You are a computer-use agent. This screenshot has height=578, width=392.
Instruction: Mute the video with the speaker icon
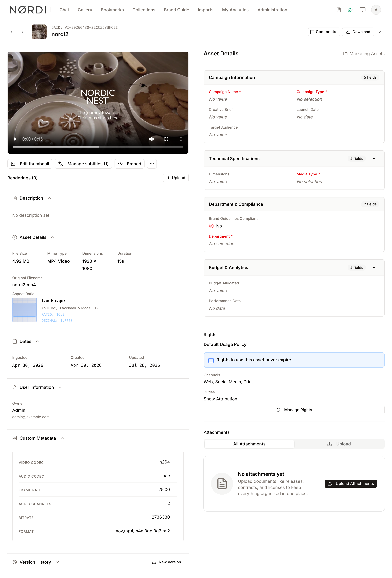(x=151, y=139)
